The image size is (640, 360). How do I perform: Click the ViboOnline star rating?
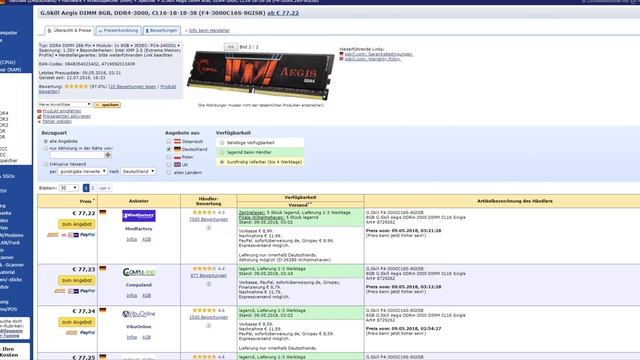point(204,310)
